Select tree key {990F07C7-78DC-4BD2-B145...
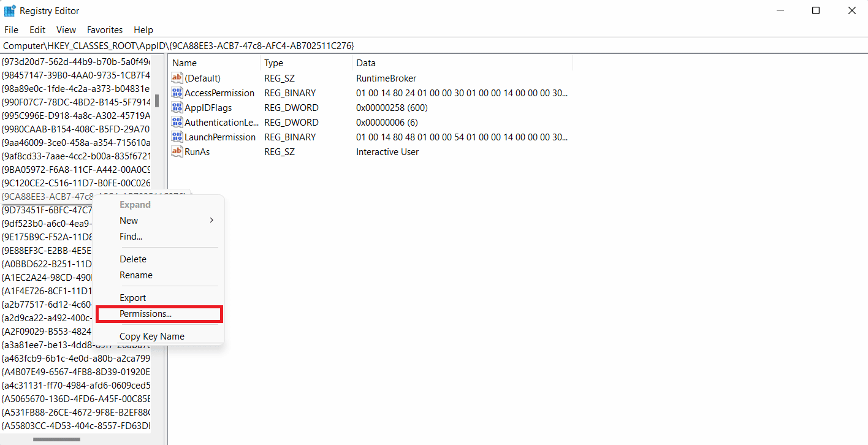 [75, 102]
